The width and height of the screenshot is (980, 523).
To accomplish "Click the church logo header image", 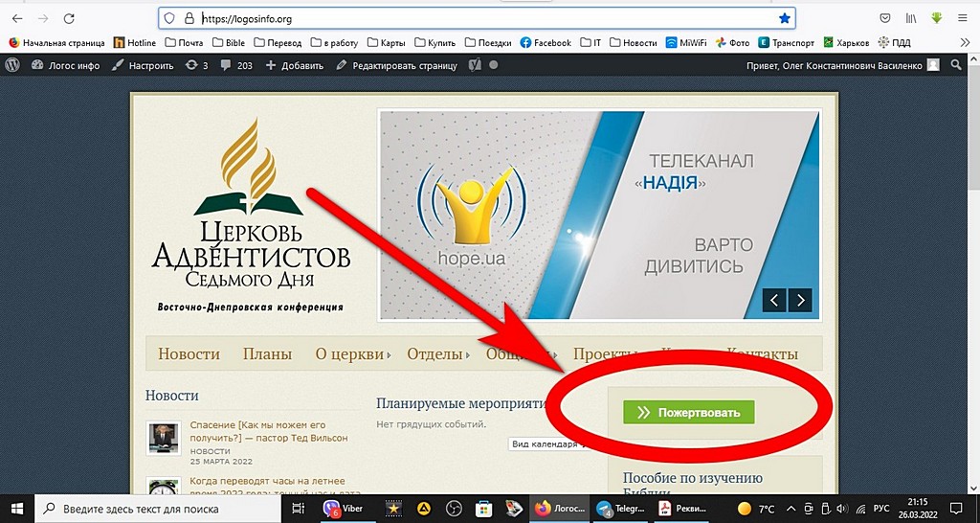I will coord(252,216).
